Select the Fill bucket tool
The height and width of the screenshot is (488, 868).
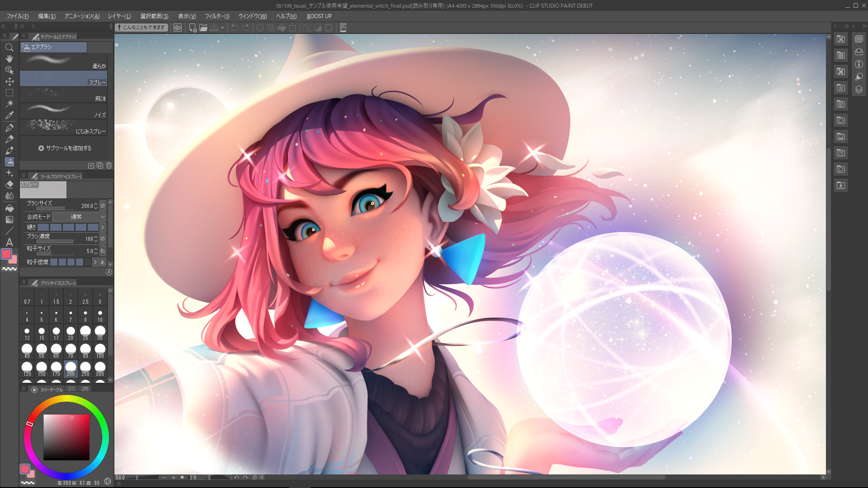point(9,208)
